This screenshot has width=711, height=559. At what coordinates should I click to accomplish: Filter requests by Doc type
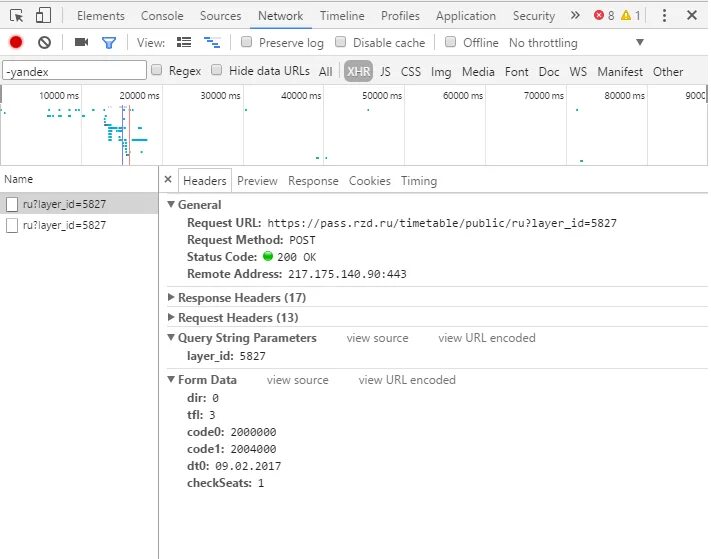click(549, 72)
